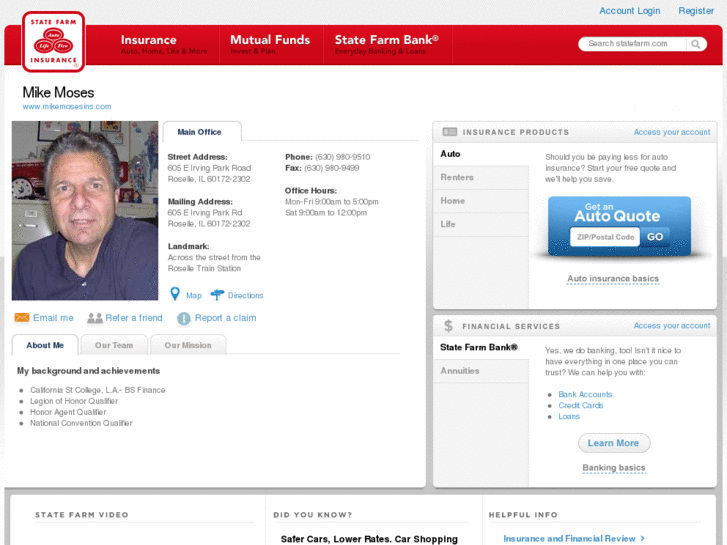Click the Insurance Products card icon

[x=449, y=132]
